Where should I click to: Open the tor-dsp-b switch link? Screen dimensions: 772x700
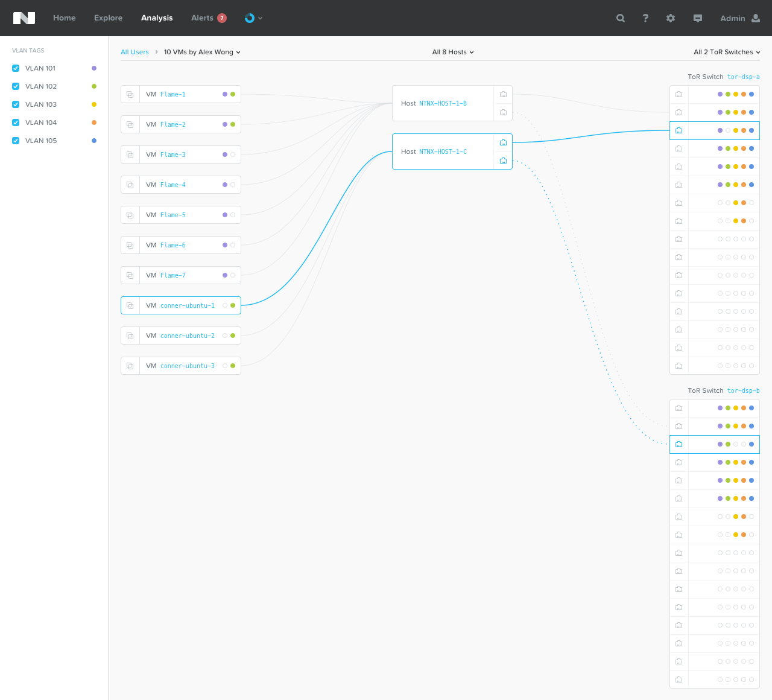(x=743, y=390)
